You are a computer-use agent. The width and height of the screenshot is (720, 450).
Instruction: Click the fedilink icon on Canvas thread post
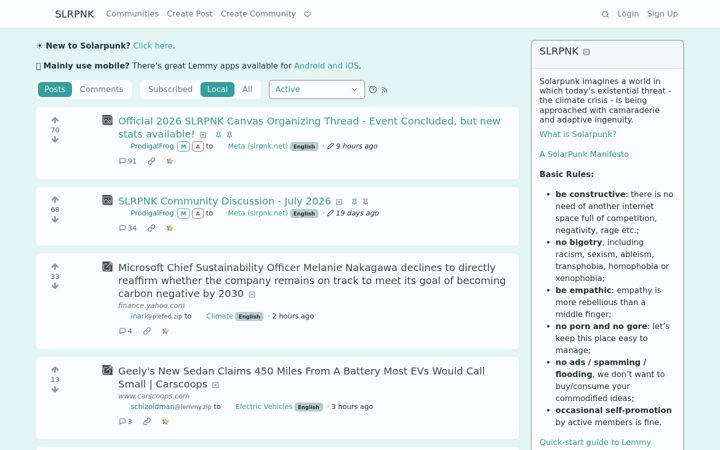pyautogui.click(x=152, y=161)
